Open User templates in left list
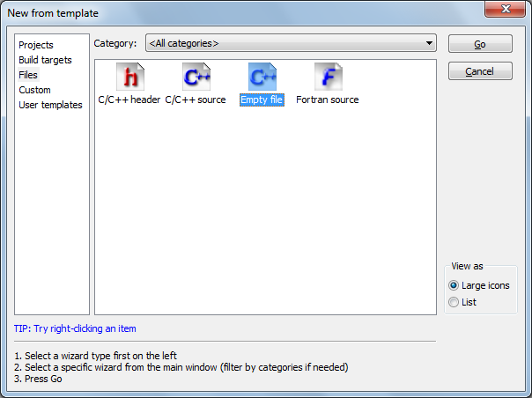The height and width of the screenshot is (398, 532). click(x=50, y=105)
